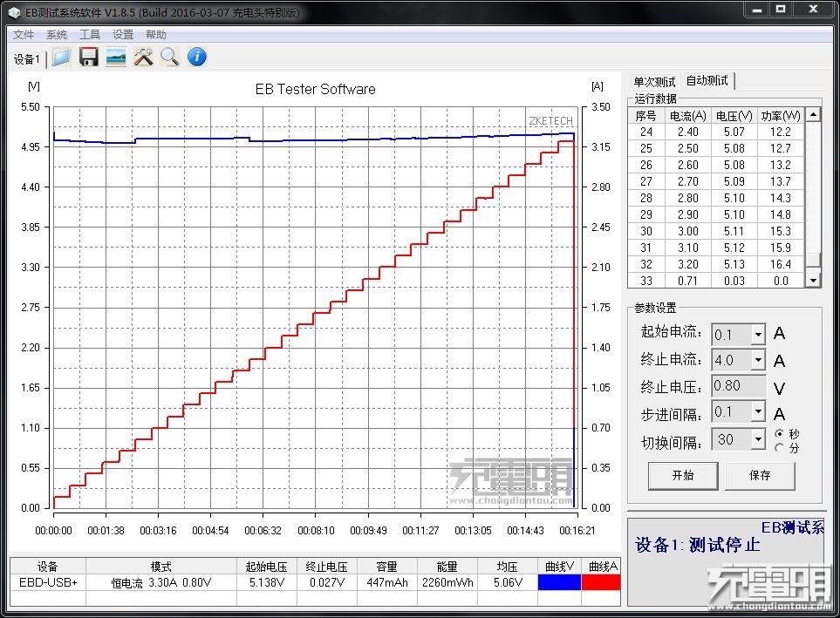840x618 pixels.
Task: Click the open folder toolbar icon
Action: [61, 58]
